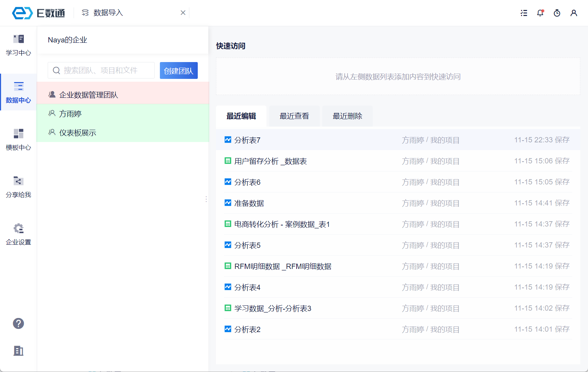This screenshot has height=372, width=588.
Task: Click the 11-15 22:33 保存 timestamp
Action: [x=542, y=140]
